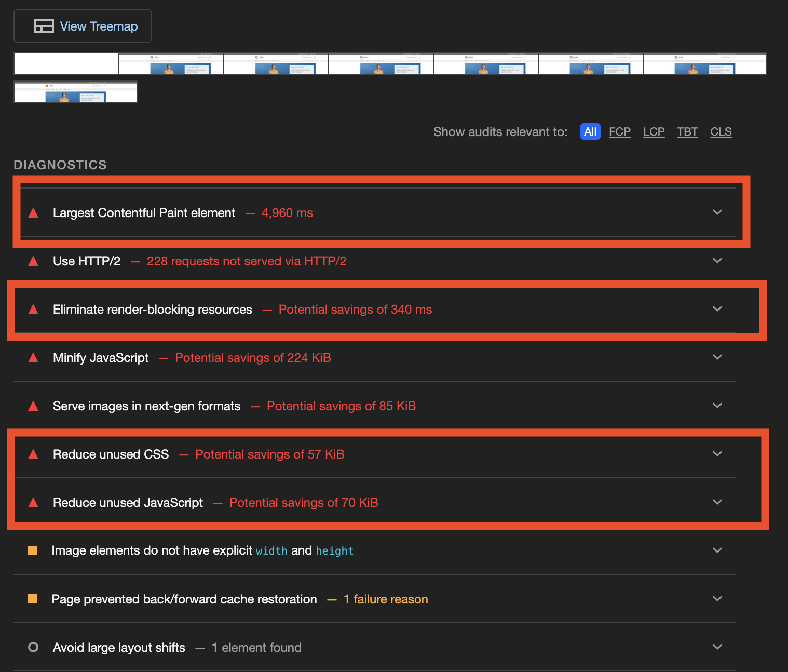This screenshot has width=788, height=672.
Task: Expand Reduce unused JavaScript chevron
Action: tap(717, 502)
